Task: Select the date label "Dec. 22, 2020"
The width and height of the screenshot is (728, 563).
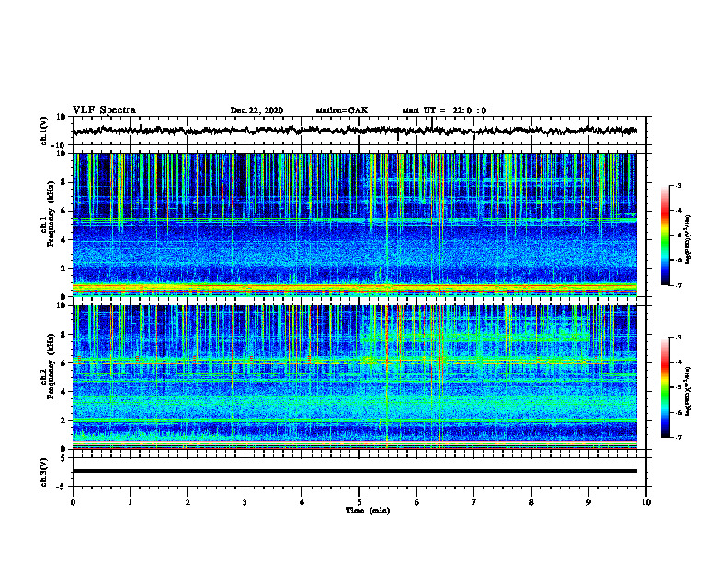Action: pyautogui.click(x=256, y=110)
